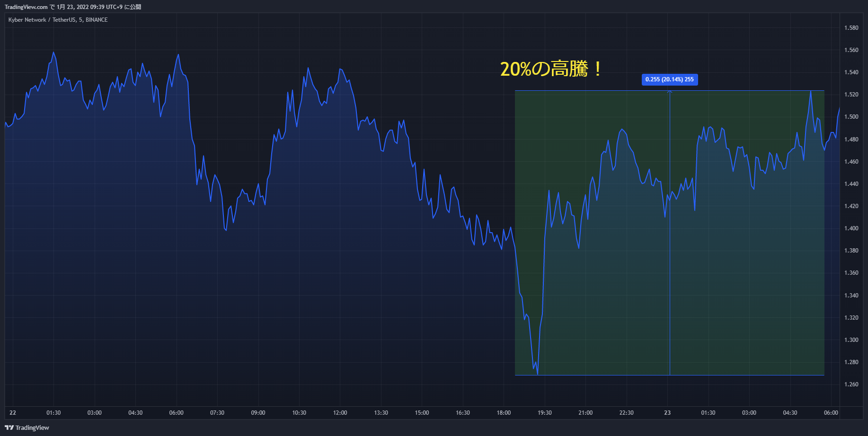
Task: Click the 1.380 price axis label
Action: [851, 251]
